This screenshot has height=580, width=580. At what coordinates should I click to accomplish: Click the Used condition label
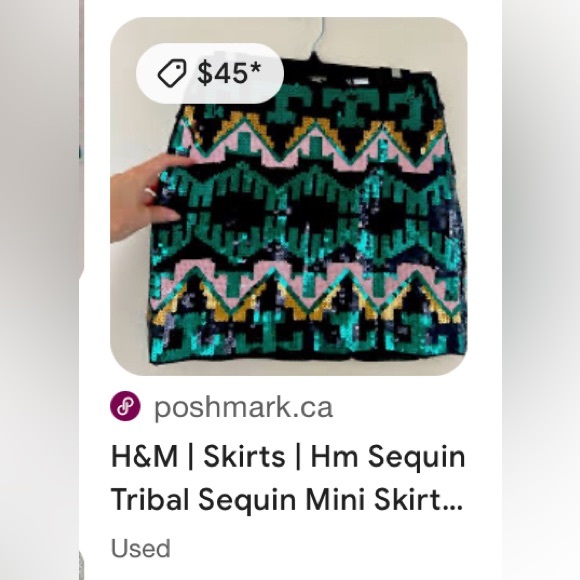coord(141,548)
